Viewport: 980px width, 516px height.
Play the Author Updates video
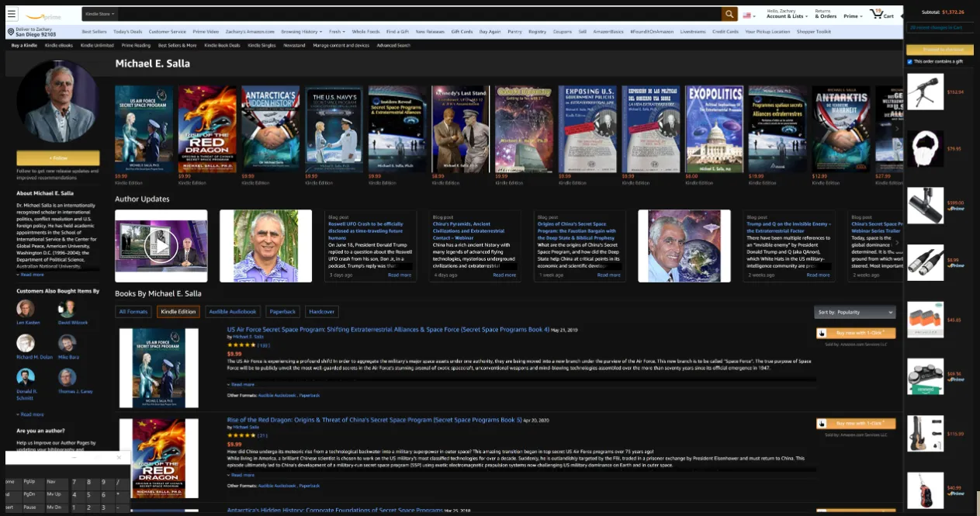pyautogui.click(x=161, y=246)
